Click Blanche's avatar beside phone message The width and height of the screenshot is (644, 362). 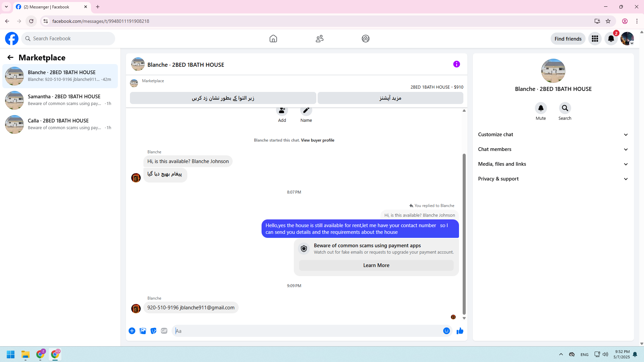[x=136, y=309]
